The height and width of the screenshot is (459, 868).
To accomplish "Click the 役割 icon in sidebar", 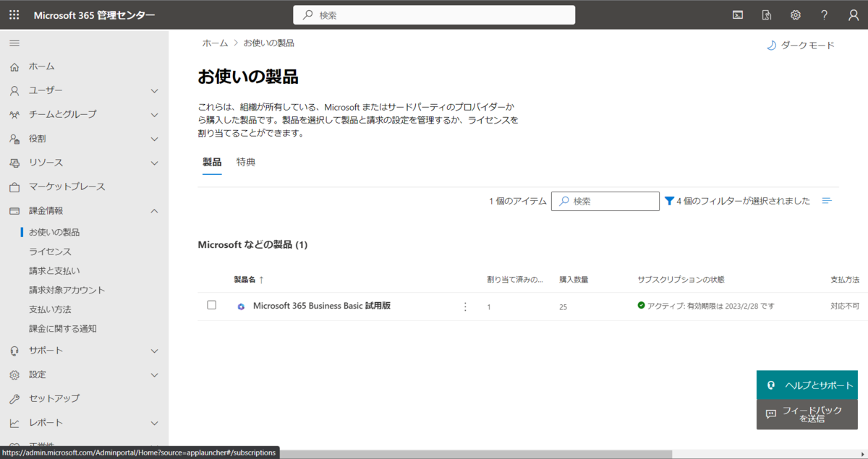I will tap(14, 139).
